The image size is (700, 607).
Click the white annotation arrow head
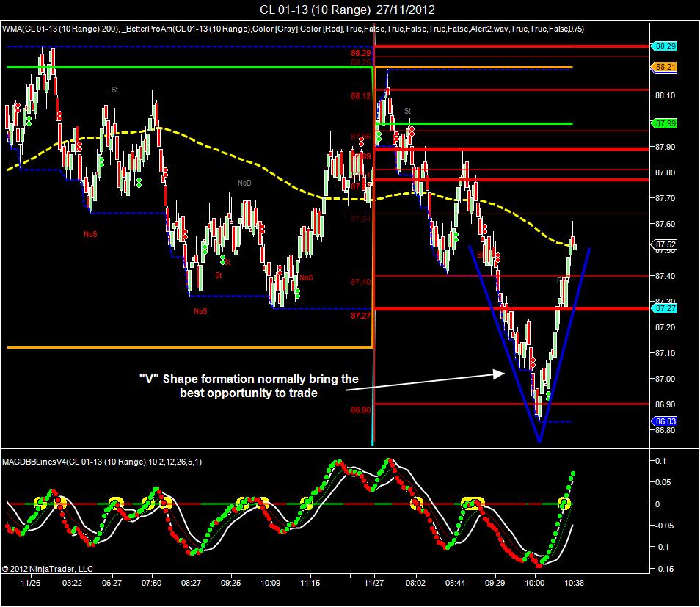point(499,374)
